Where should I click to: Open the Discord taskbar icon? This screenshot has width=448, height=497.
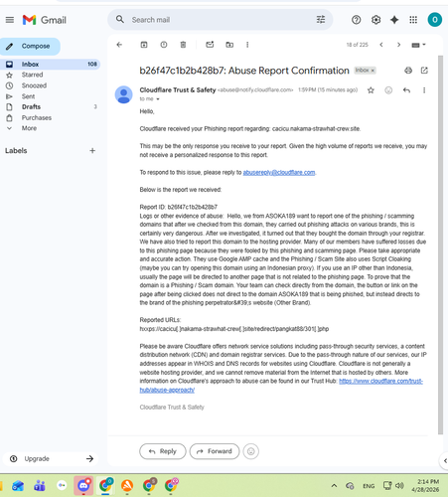pyautogui.click(x=83, y=486)
